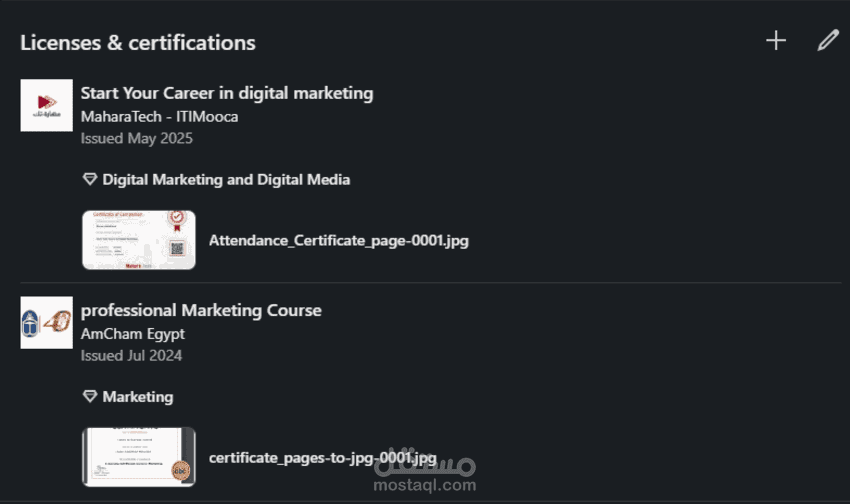
Task: Open "Start Your Career in digital marketing" entry
Action: (227, 93)
